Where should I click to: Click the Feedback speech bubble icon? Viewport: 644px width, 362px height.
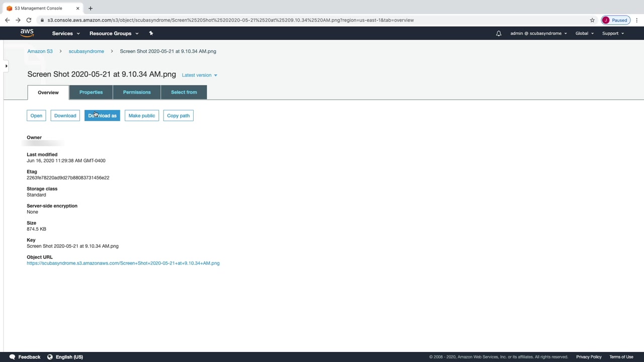[x=12, y=357]
